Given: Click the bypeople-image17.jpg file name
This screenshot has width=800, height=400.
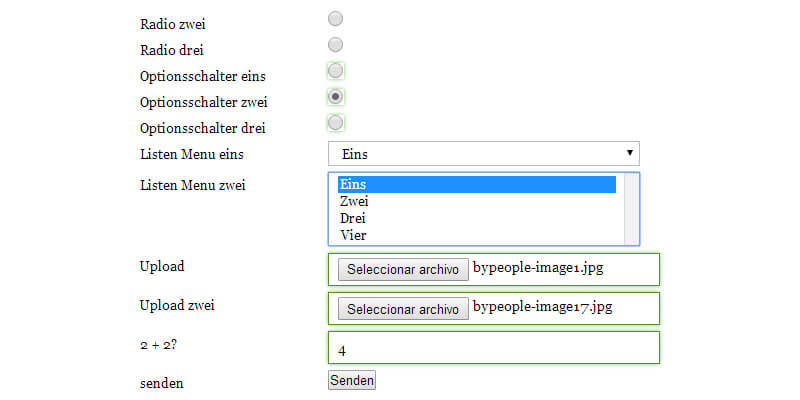Looking at the screenshot, I should point(543,307).
